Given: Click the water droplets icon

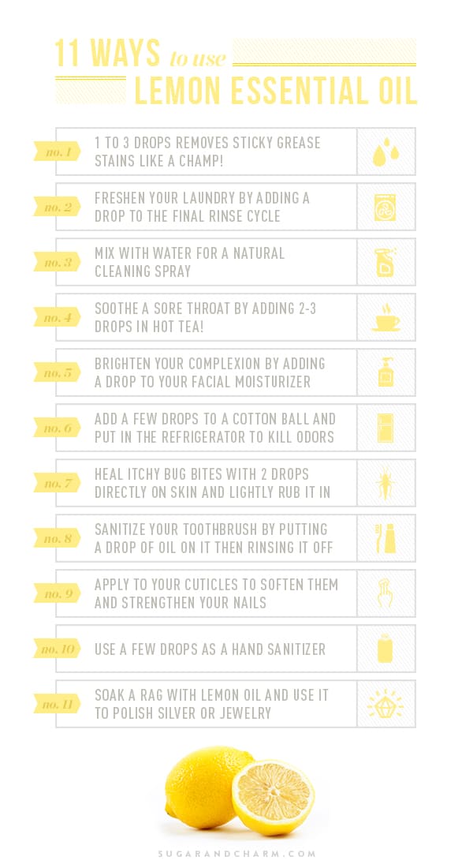Looking at the screenshot, I should click(x=385, y=152).
